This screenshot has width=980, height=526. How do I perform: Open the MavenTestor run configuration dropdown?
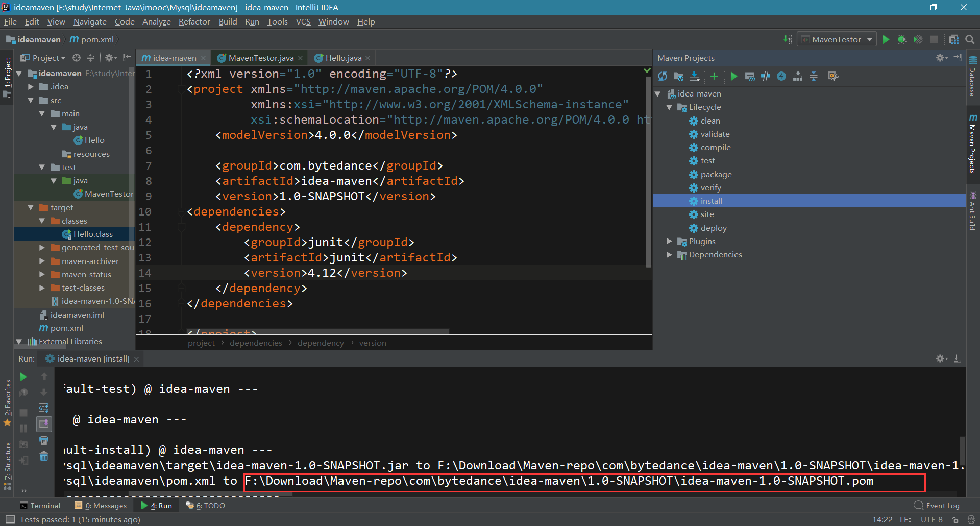pyautogui.click(x=837, y=39)
